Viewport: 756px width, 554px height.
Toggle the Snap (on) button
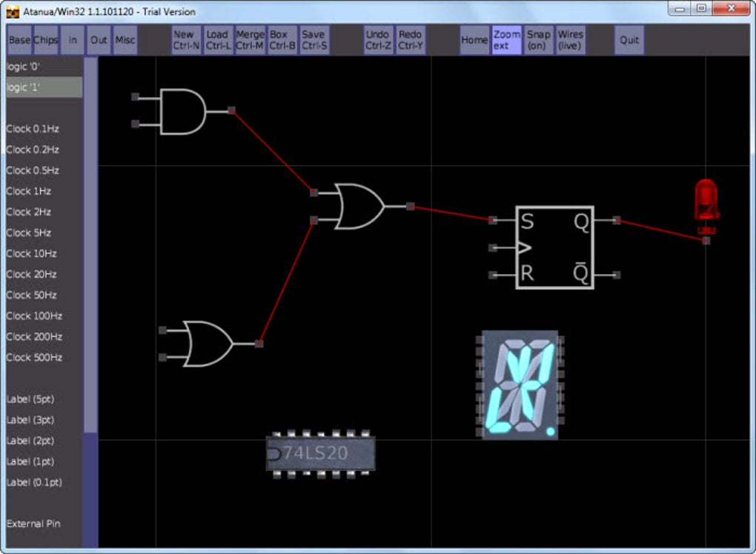(x=538, y=40)
